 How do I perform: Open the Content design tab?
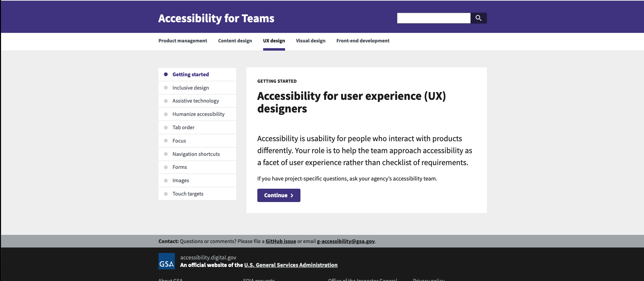click(235, 41)
